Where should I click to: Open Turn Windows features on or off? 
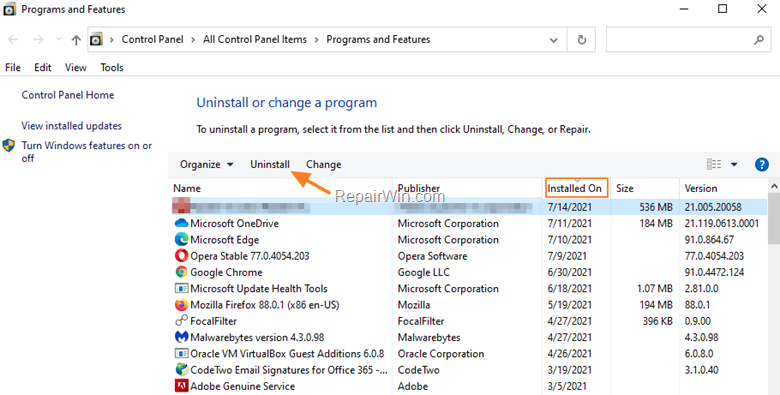[x=87, y=152]
